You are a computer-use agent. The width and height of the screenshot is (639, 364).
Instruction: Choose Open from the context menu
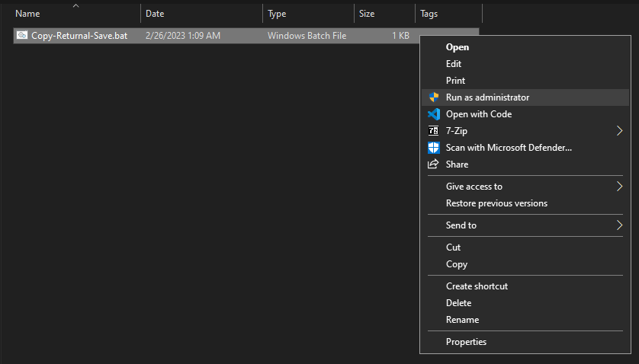click(458, 47)
